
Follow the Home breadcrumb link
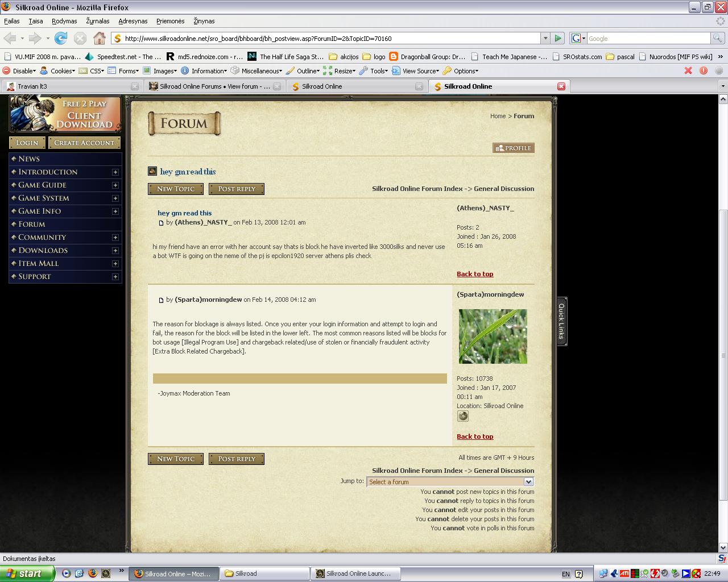[x=498, y=116]
